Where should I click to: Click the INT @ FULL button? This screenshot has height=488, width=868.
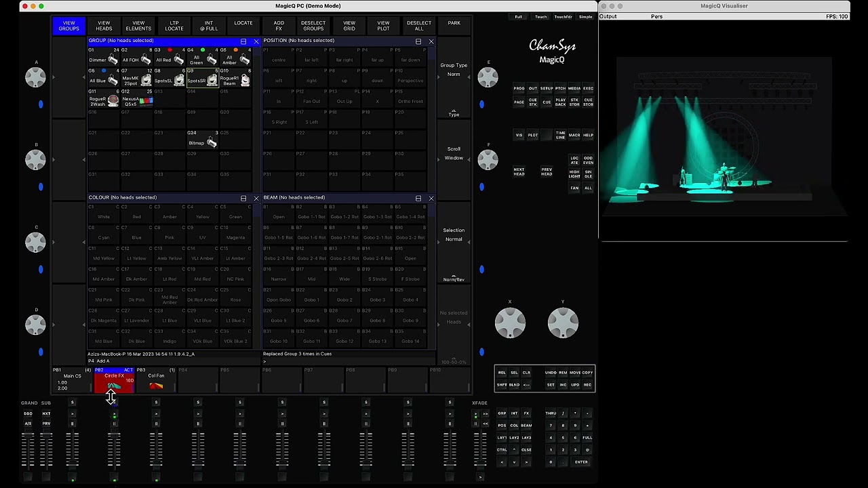(x=208, y=26)
